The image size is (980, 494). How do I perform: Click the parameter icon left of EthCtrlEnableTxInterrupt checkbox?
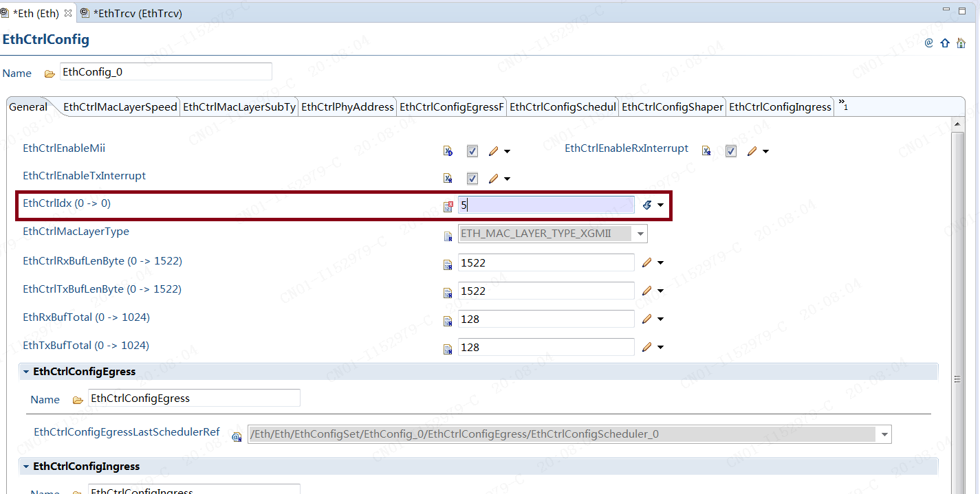click(448, 179)
